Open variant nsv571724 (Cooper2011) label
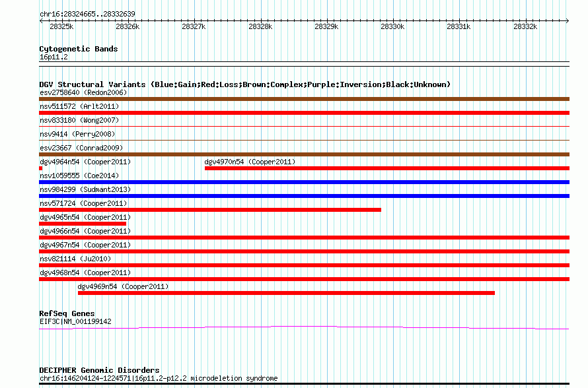588x388 pixels. tap(83, 203)
